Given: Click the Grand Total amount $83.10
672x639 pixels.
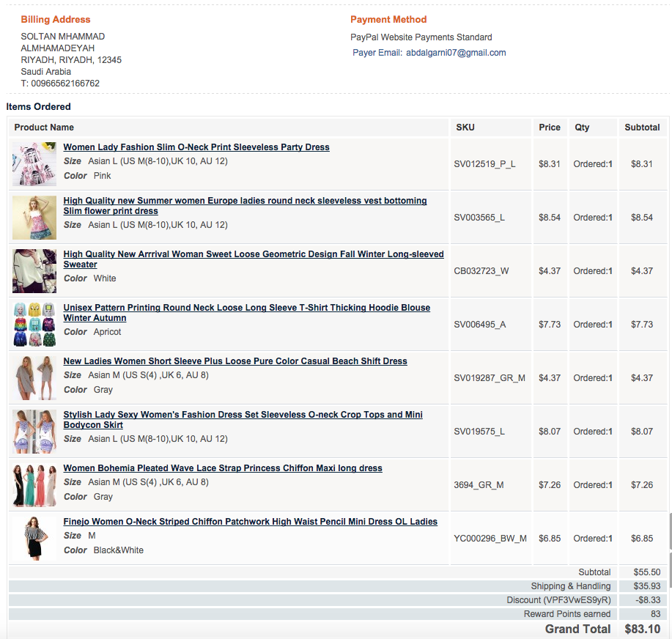Looking at the screenshot, I should pyautogui.click(x=642, y=629).
